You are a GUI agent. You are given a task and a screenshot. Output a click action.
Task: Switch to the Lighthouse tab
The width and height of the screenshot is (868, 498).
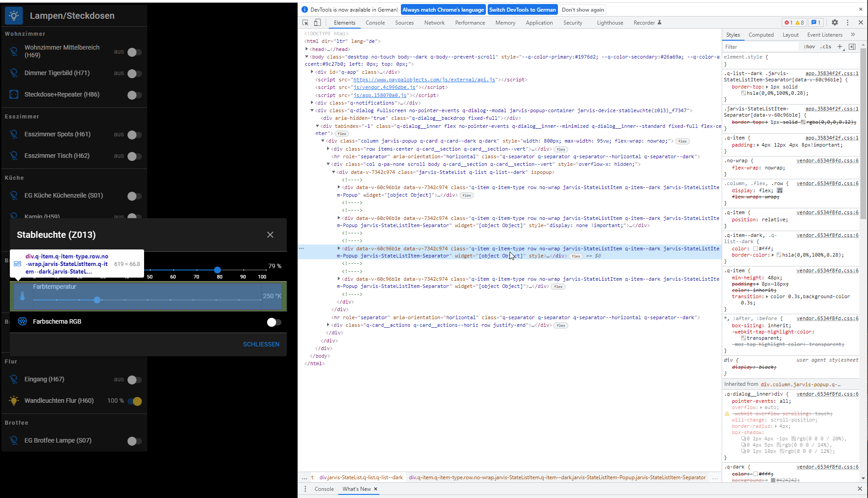tap(610, 22)
